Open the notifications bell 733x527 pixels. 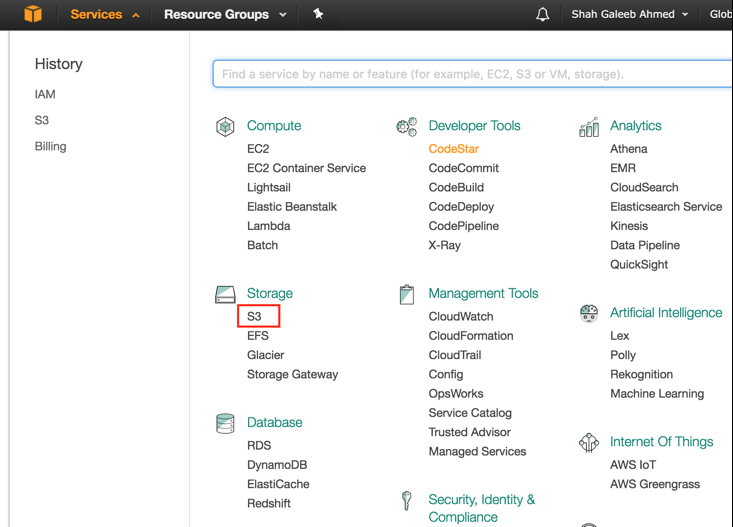pos(542,14)
